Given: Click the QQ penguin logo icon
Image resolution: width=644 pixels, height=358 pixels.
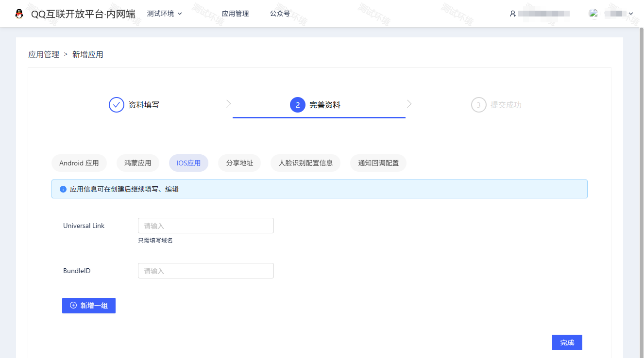Looking at the screenshot, I should (19, 14).
